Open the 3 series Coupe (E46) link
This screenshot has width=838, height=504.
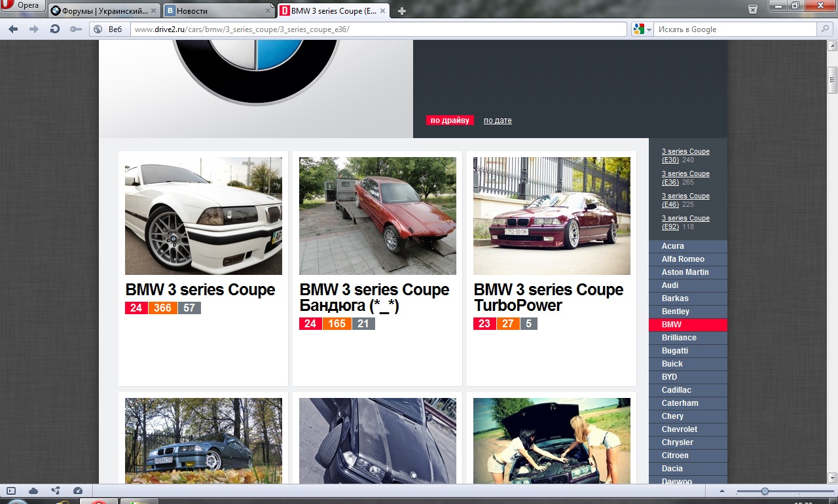coord(685,200)
